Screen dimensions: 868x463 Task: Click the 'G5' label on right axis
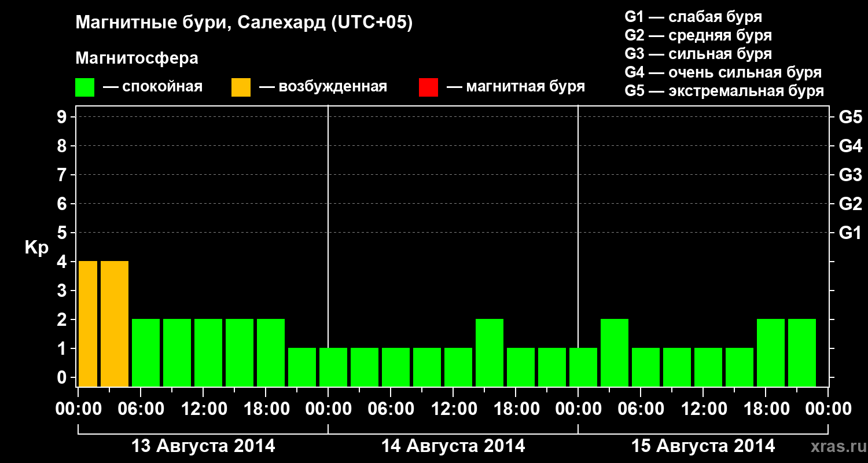tap(850, 117)
